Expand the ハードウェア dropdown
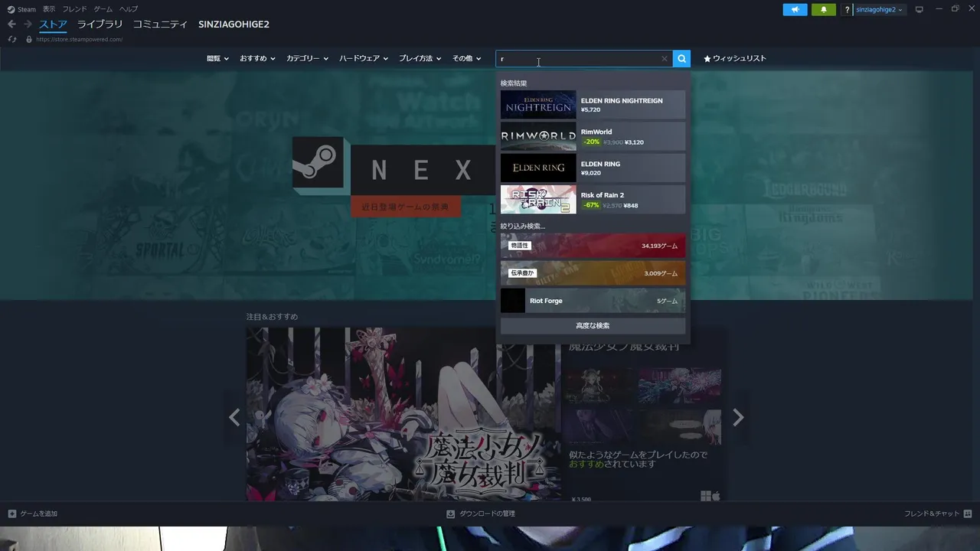 364,58
